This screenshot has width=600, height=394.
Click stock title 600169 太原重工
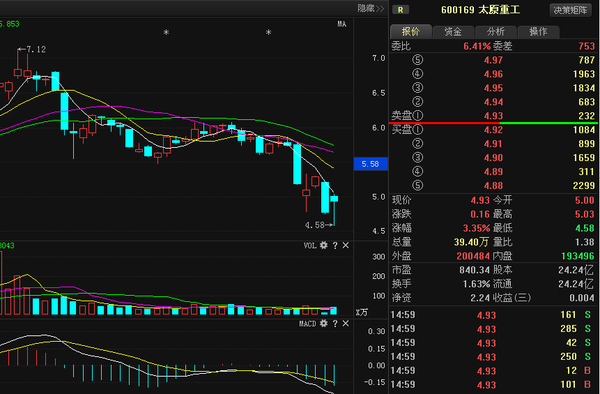point(480,10)
